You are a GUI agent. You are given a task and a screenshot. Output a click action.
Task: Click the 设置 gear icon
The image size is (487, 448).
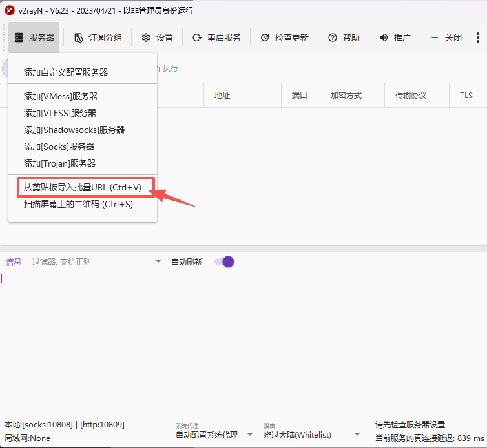[x=146, y=37]
